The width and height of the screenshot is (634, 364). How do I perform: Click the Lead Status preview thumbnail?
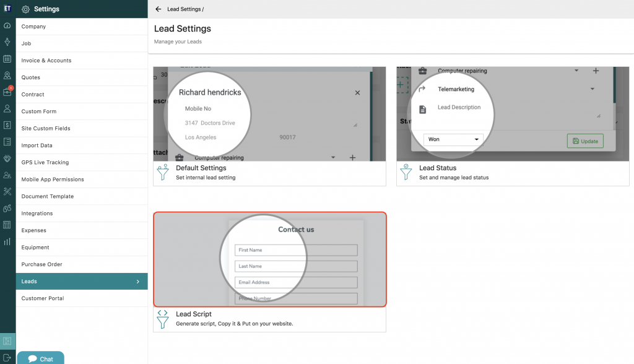(513, 114)
